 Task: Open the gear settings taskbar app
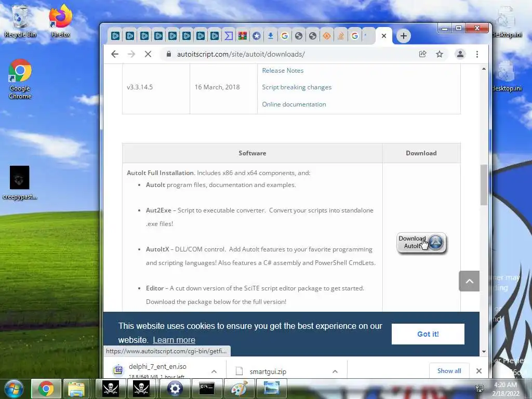(175, 389)
